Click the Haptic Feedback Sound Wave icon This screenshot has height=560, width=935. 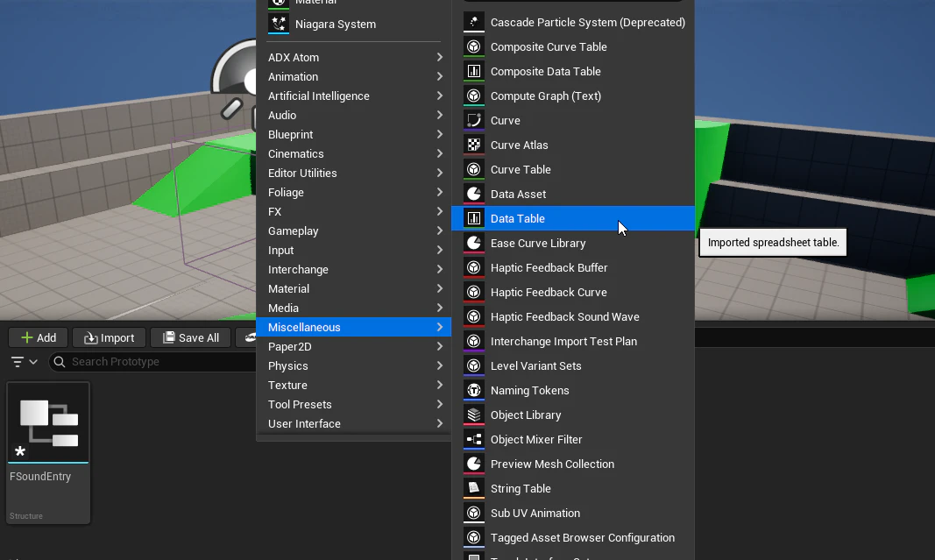tap(473, 316)
